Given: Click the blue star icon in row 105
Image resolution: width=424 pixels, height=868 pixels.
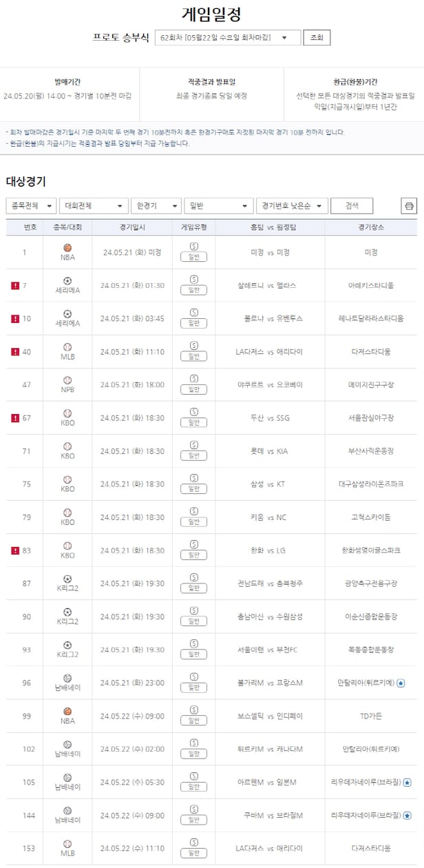Looking at the screenshot, I should (x=407, y=783).
